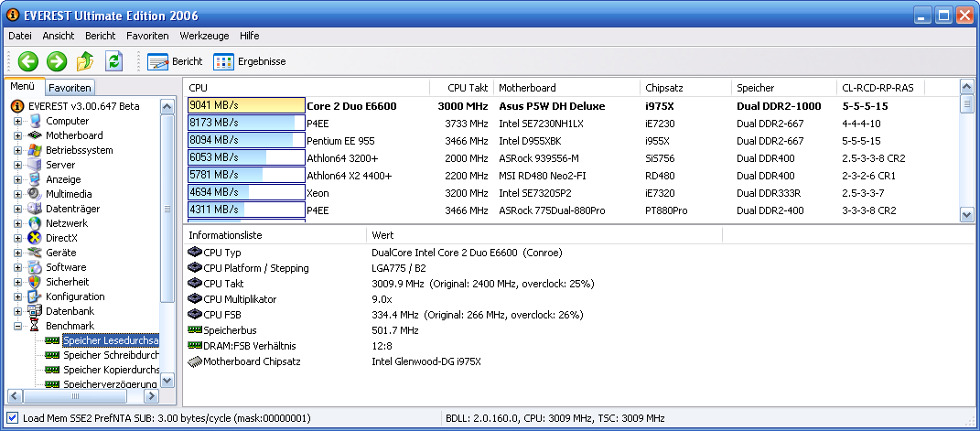Click the Netzwerk icon in the tree

[x=35, y=223]
